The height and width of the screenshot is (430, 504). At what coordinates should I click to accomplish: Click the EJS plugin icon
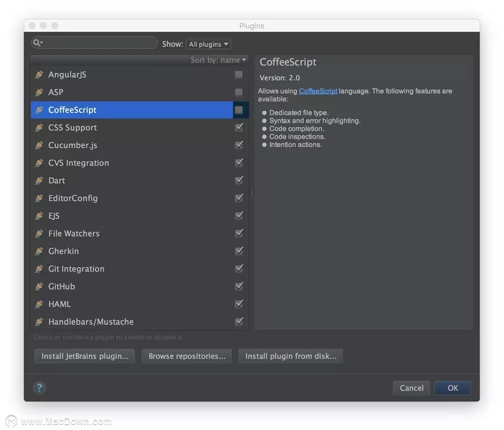39,216
